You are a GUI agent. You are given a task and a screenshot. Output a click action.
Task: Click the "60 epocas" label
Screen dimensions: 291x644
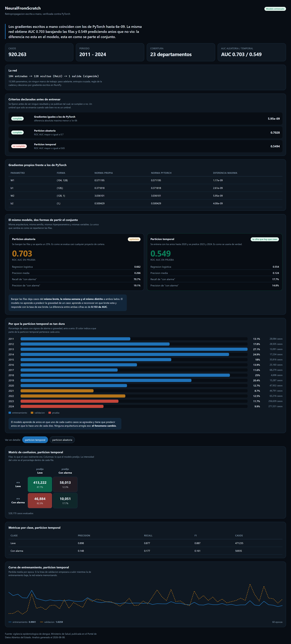[x=277, y=622]
